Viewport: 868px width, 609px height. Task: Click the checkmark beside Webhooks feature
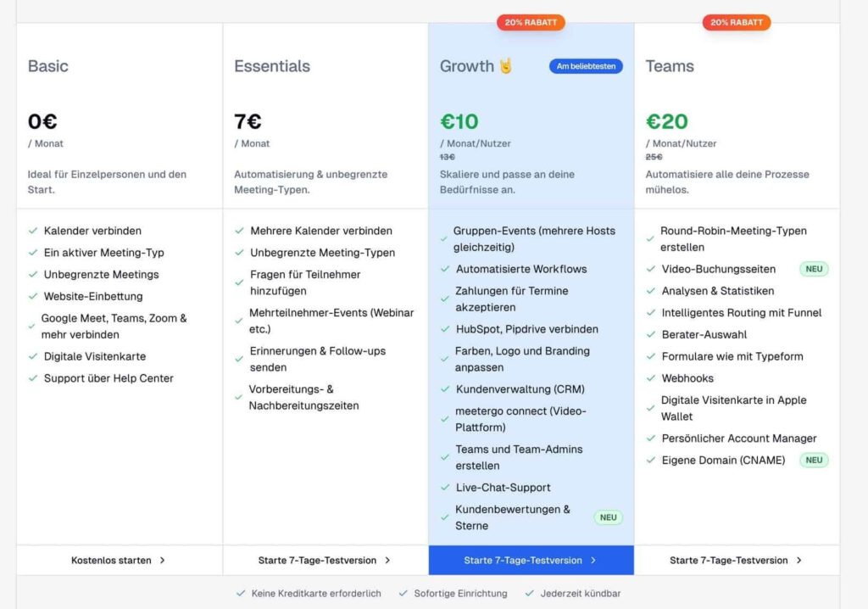pos(649,378)
